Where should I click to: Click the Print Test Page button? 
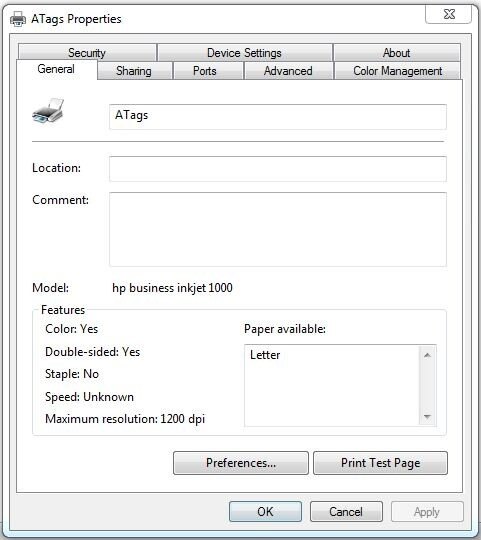(380, 463)
